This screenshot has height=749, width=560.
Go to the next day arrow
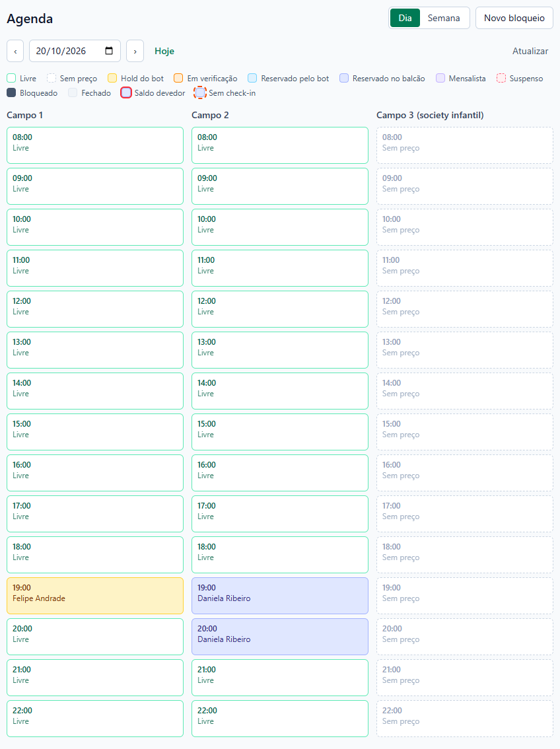(135, 51)
